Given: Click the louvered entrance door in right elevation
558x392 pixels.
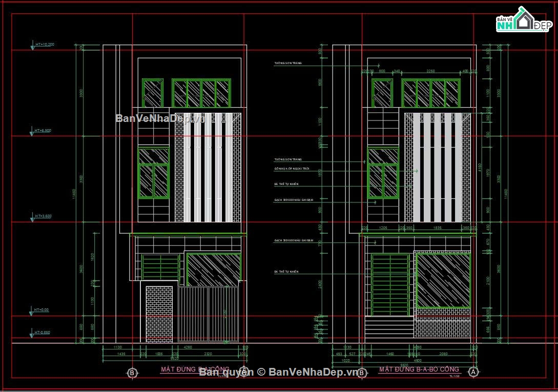Looking at the screenshot, I should click(x=390, y=285).
